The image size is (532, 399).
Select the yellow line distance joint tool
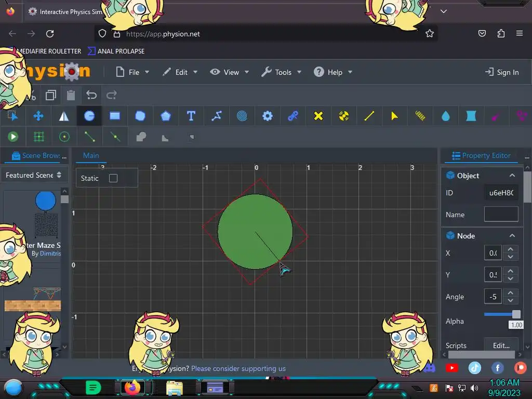(369, 116)
